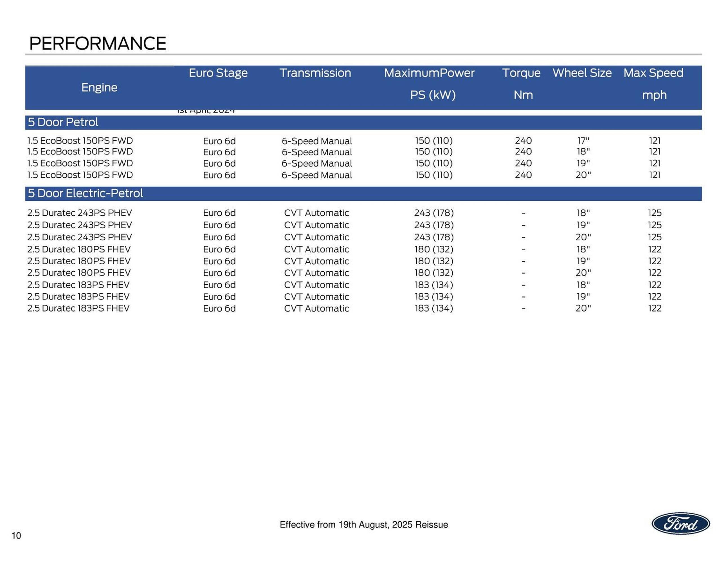Click the first 6-Speed Manual cell
728x563 pixels.
tap(317, 141)
